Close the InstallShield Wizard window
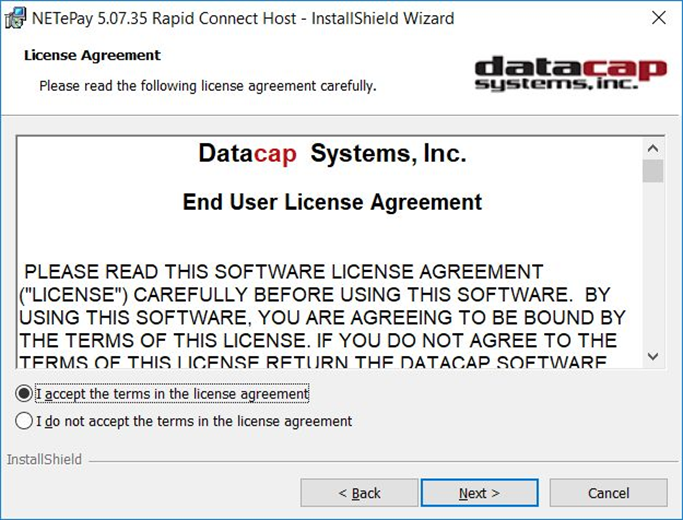The image size is (683, 520). coord(659,18)
